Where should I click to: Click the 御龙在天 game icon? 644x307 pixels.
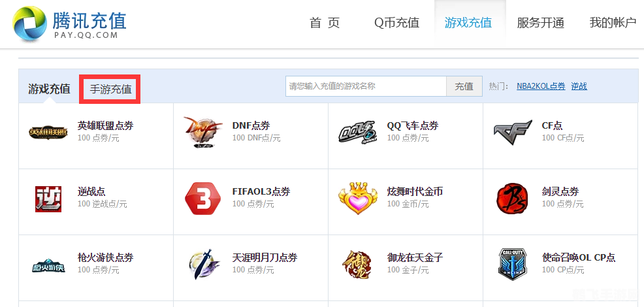click(x=357, y=265)
